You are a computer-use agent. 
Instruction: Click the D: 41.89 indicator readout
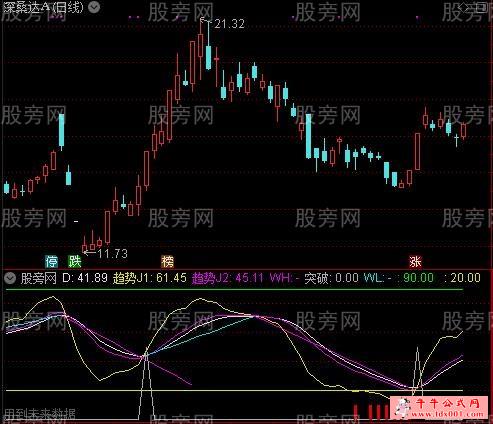[x=85, y=278]
